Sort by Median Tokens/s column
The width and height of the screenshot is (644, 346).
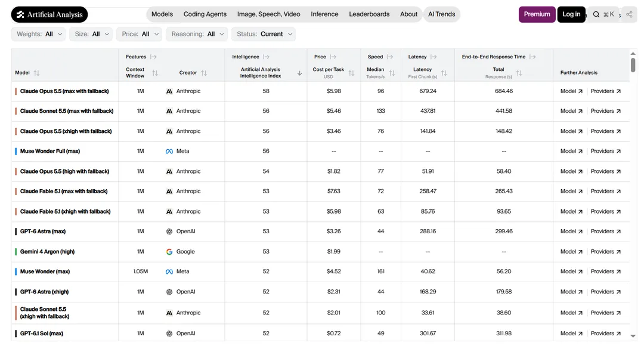coord(392,73)
